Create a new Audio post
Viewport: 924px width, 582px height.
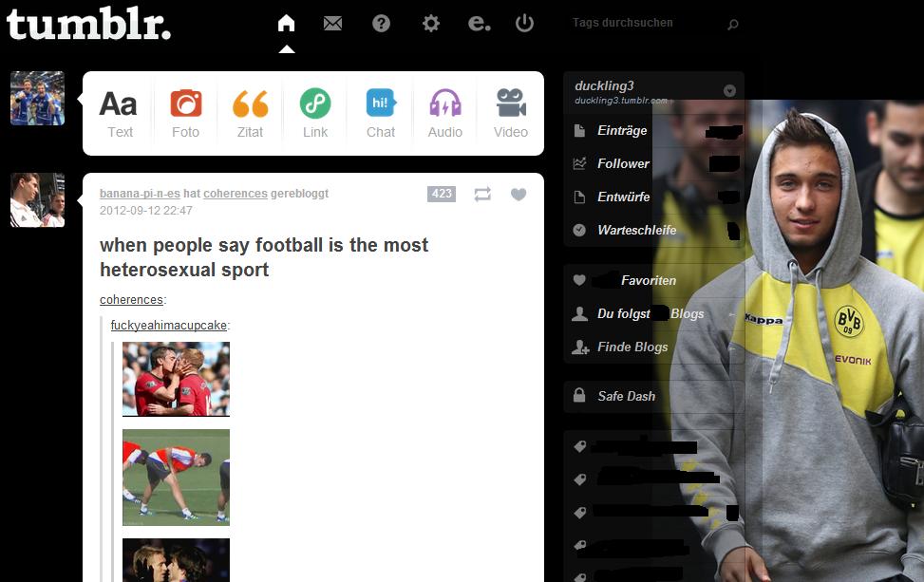445,114
